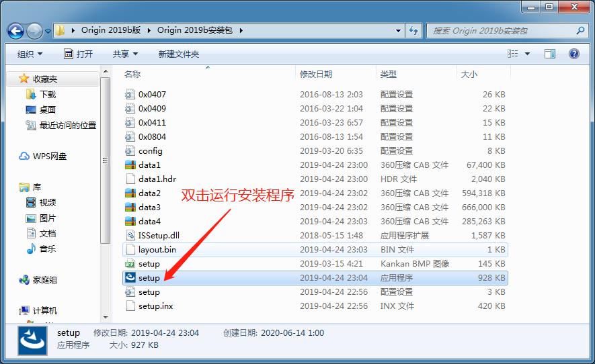
Task: Open the view options dropdown arrow
Action: 527,54
